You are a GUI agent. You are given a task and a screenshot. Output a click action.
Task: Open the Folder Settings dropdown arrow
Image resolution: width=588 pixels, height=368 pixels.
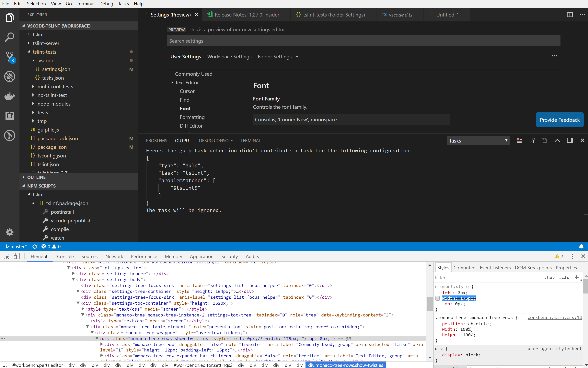tap(297, 56)
